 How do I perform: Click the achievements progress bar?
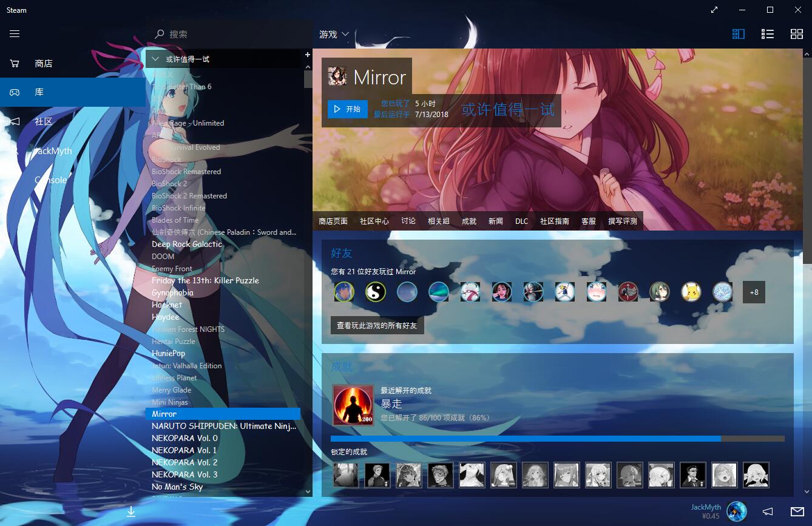click(557, 439)
